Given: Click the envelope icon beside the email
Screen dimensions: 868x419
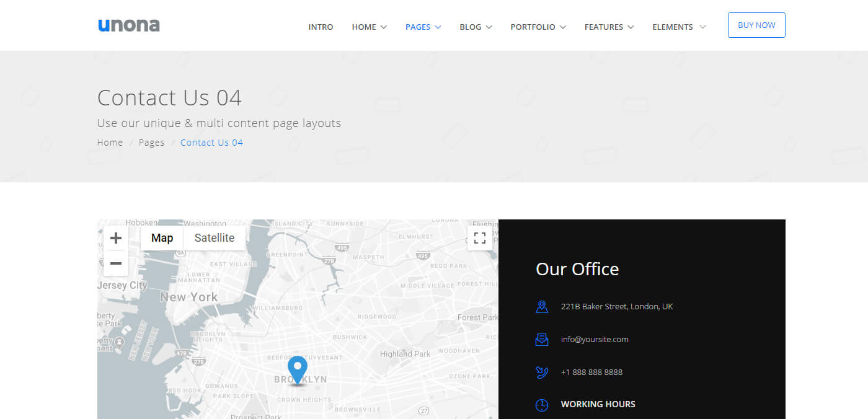Looking at the screenshot, I should click(542, 339).
